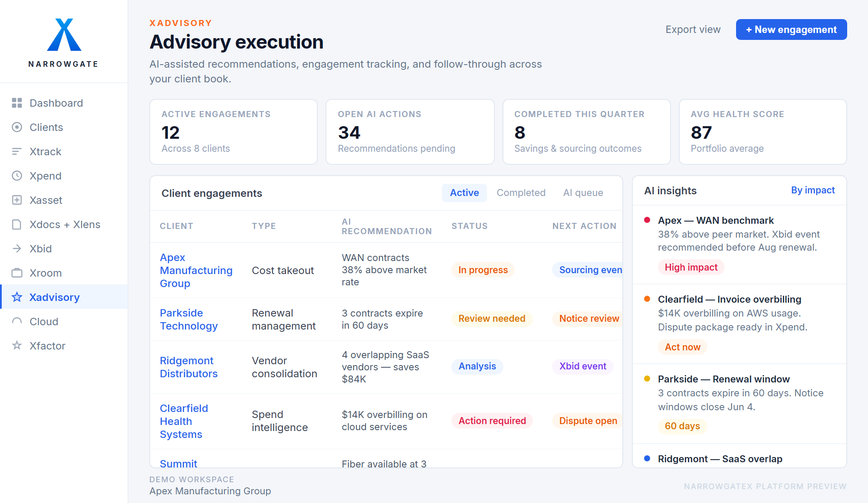Click the Xbid arrow icon
The width and height of the screenshot is (868, 503).
click(17, 248)
